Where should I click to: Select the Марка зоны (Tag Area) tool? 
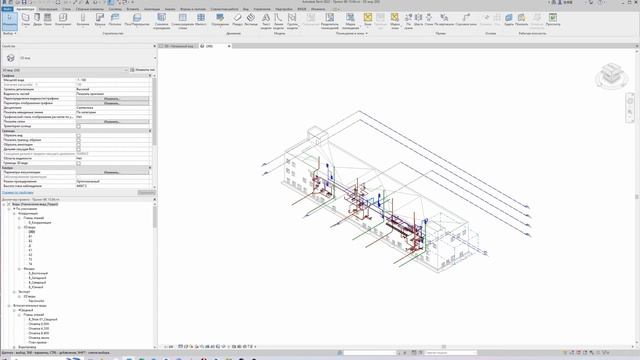pyautogui.click(x=395, y=21)
